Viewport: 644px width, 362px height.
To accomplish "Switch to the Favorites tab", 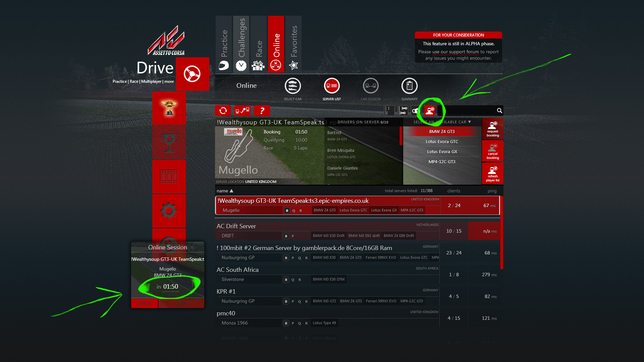I will [293, 44].
